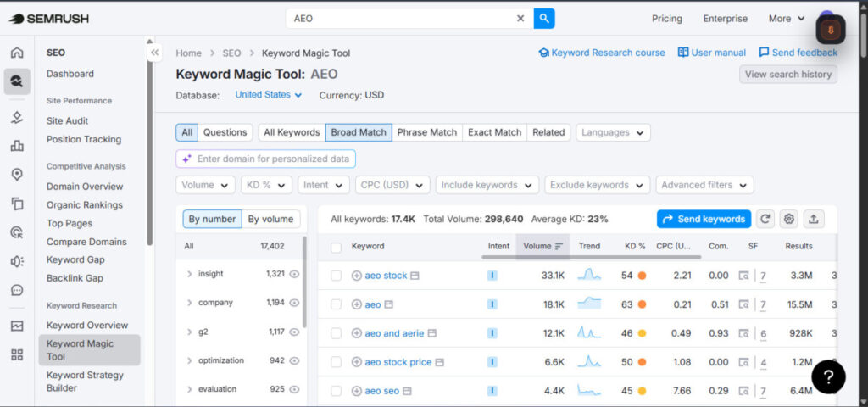Image resolution: width=868 pixels, height=407 pixels.
Task: Open Keyword Overview in sidebar
Action: tap(87, 325)
